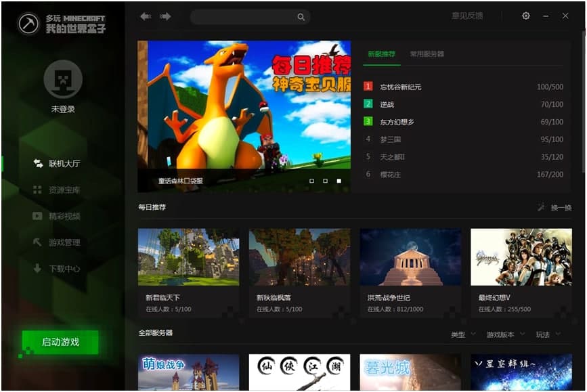Screen dimensions: 587x392
Task: Open 洪荒战争世纪 server thumbnail
Action: pyautogui.click(x=410, y=257)
